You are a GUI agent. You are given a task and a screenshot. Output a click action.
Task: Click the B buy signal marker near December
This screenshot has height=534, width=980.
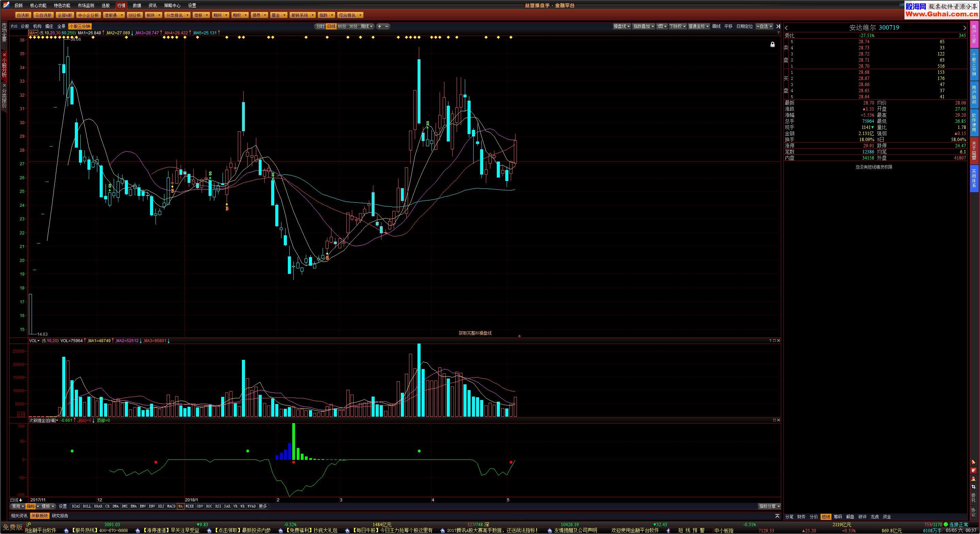172,190
